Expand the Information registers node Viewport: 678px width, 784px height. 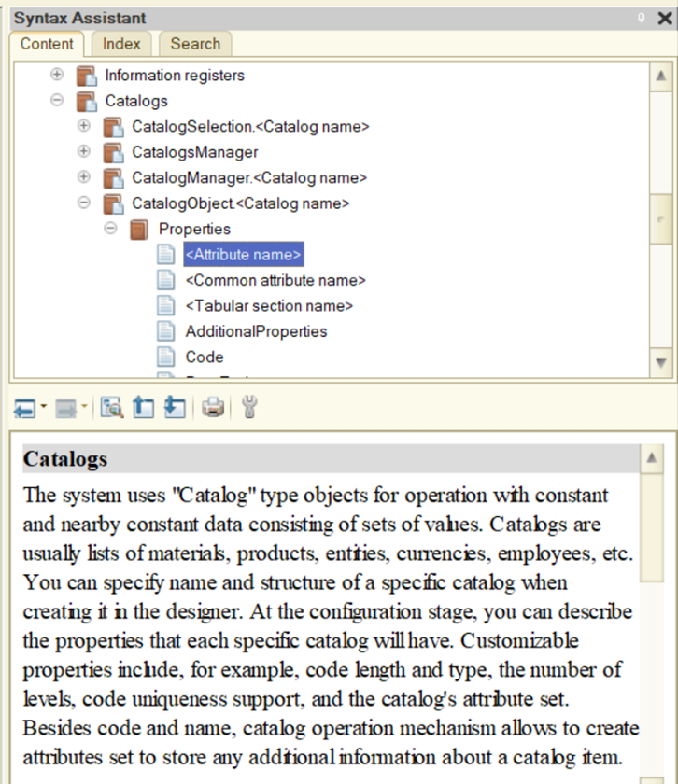[x=57, y=76]
